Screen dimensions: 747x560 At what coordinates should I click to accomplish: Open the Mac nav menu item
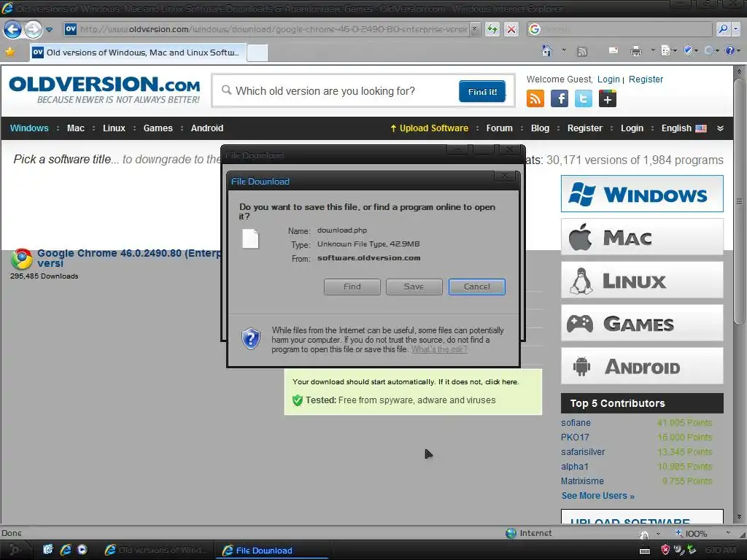(x=75, y=128)
